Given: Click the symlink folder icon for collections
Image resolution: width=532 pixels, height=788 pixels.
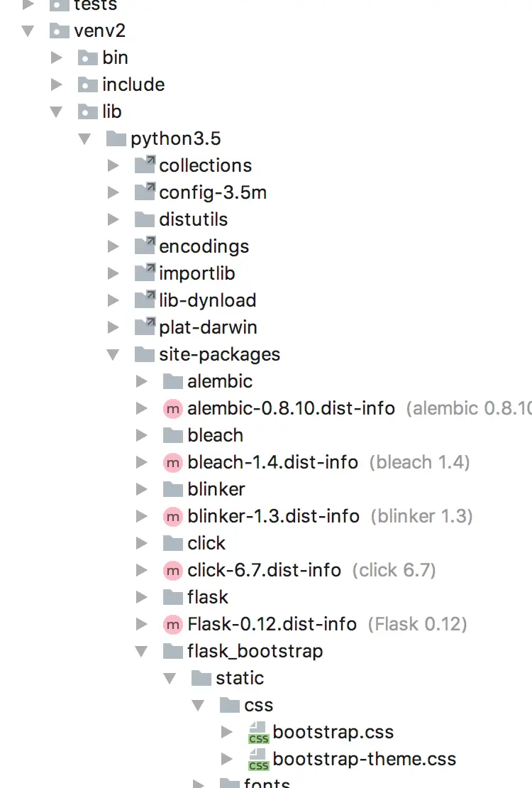Looking at the screenshot, I should click(x=145, y=165).
